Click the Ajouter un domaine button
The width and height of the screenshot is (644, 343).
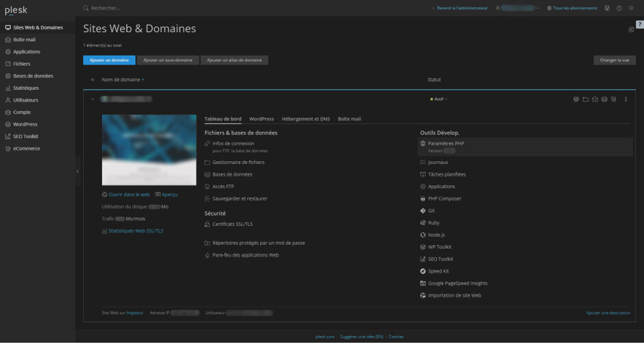(109, 60)
